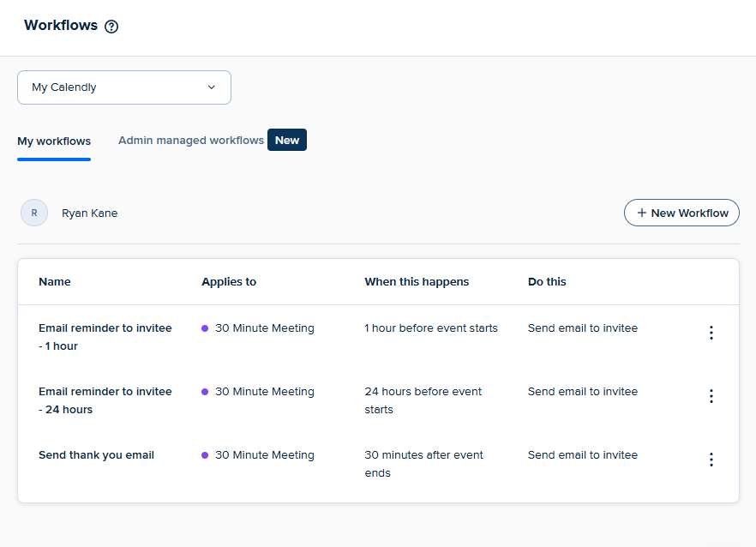Click the Applies to column header
Screen dimensions: 756x547
coord(229,282)
